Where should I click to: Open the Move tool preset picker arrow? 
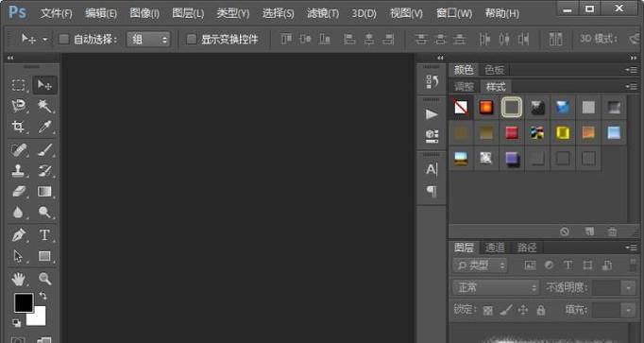[x=45, y=40]
